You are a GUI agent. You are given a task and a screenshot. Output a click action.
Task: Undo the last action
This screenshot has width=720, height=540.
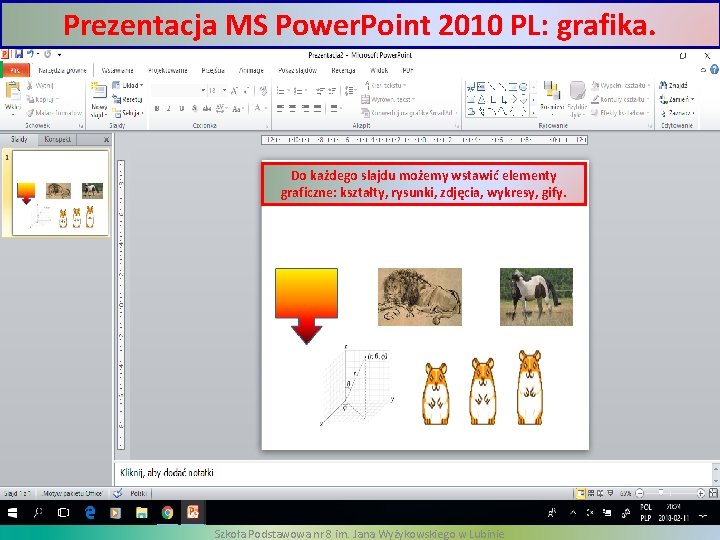tap(30, 54)
